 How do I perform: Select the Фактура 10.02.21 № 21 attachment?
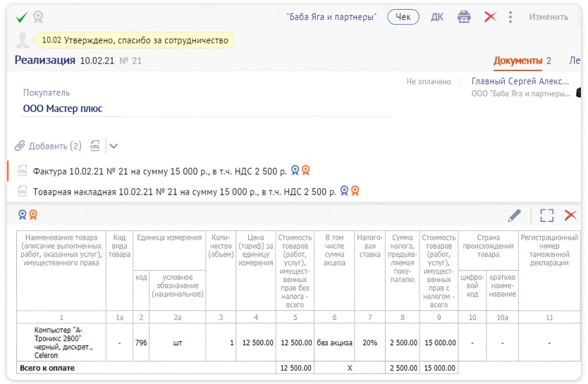[x=159, y=171]
